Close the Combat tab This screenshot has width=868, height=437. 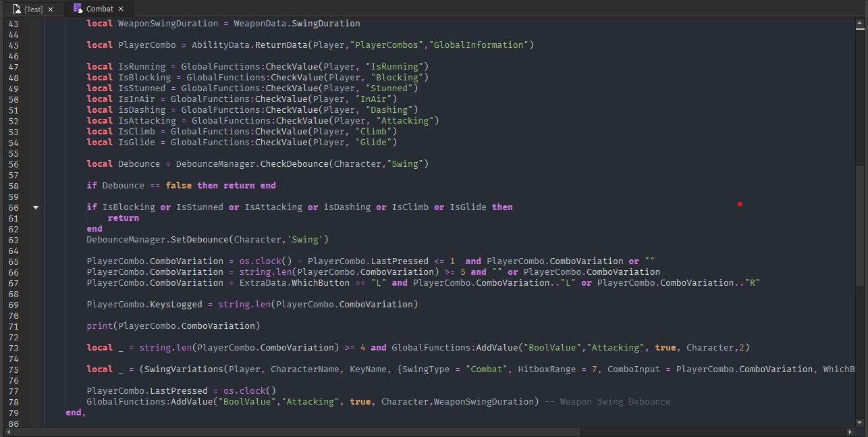[121, 9]
